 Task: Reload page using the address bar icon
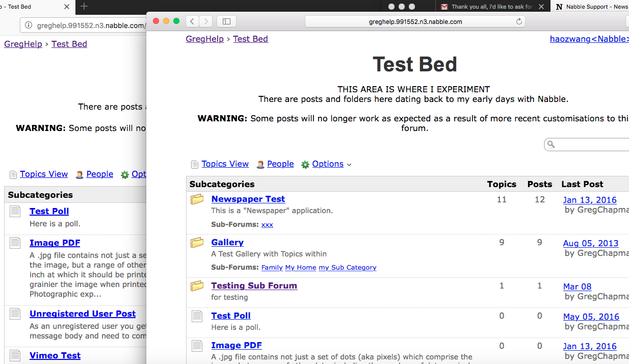(x=519, y=21)
